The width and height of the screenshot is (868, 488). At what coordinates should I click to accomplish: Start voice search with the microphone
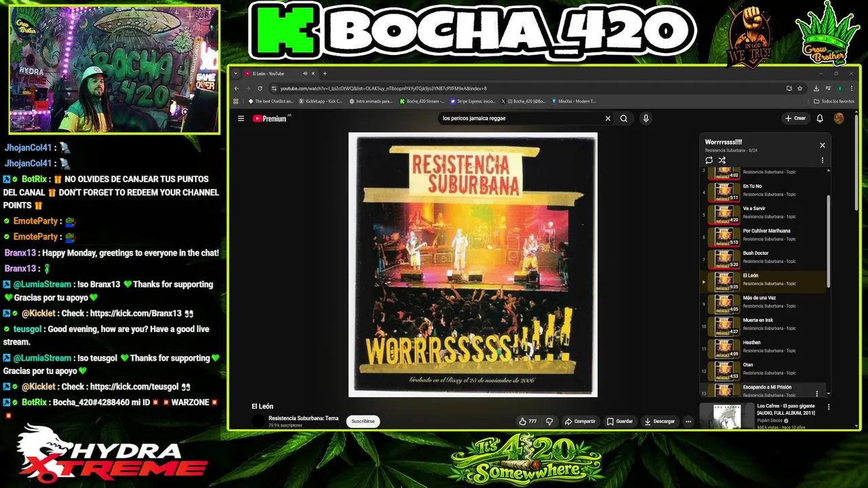(x=646, y=119)
